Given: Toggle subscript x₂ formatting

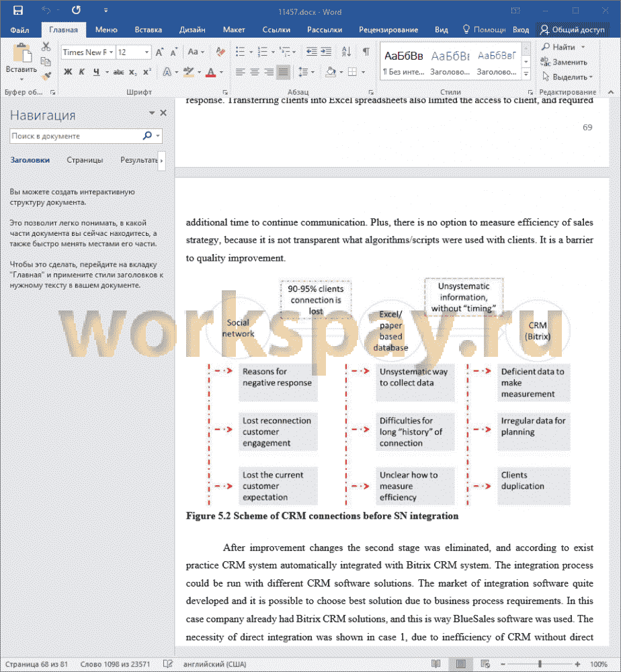Looking at the screenshot, I should point(133,72).
